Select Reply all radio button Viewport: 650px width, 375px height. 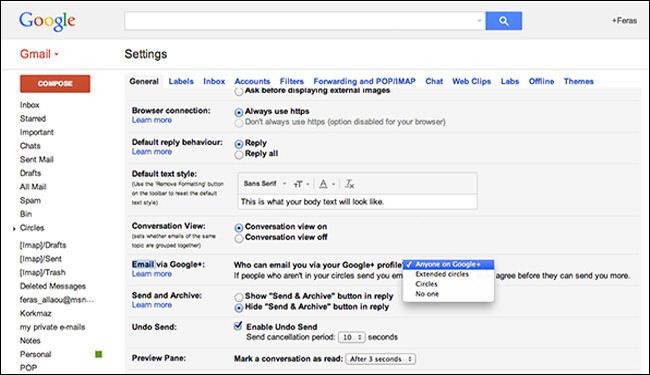click(x=239, y=155)
